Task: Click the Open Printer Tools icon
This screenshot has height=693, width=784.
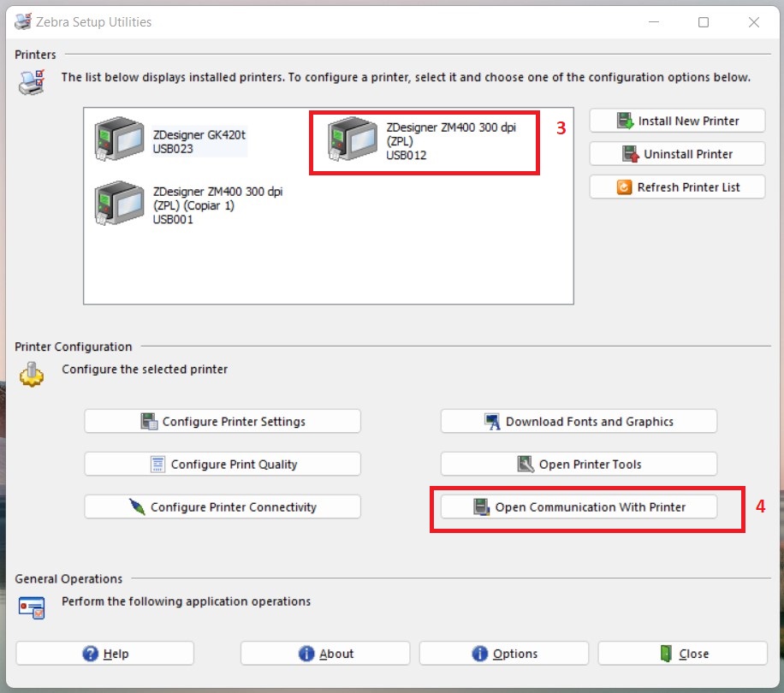Action: (x=526, y=465)
